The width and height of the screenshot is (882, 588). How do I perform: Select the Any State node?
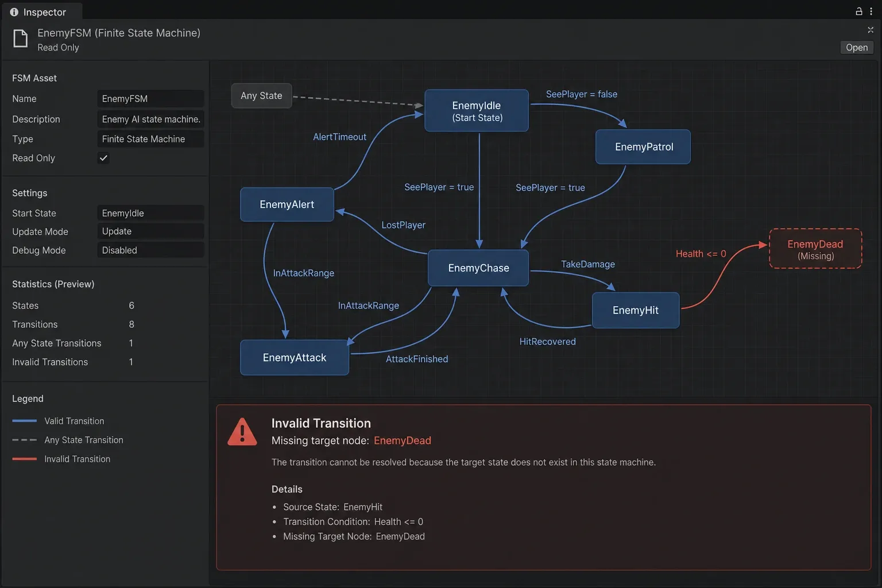coord(262,96)
